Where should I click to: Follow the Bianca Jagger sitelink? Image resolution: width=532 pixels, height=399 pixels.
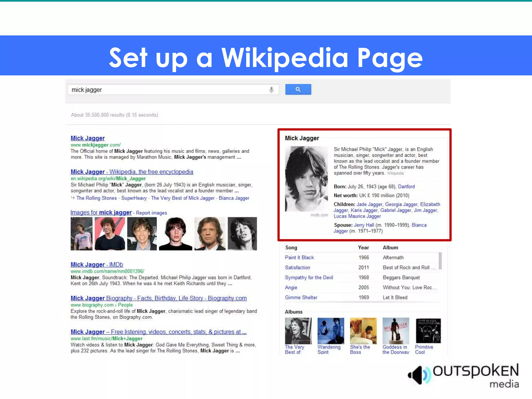pos(234,198)
